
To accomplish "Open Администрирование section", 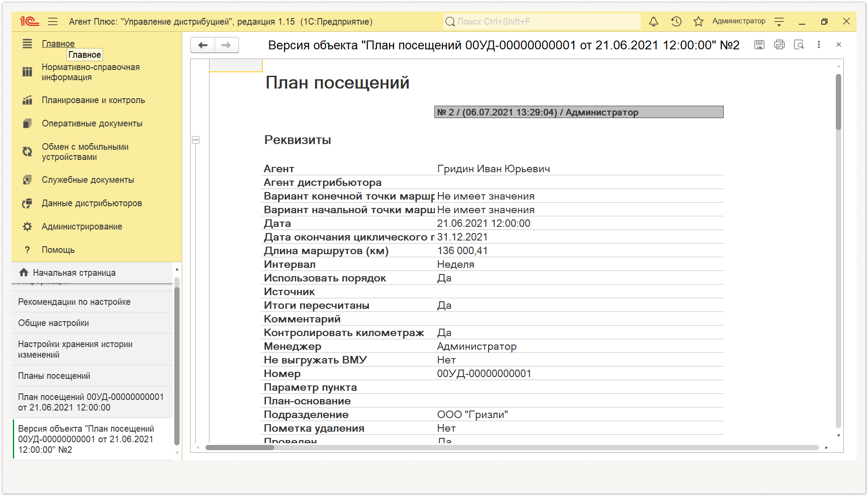I will click(82, 226).
